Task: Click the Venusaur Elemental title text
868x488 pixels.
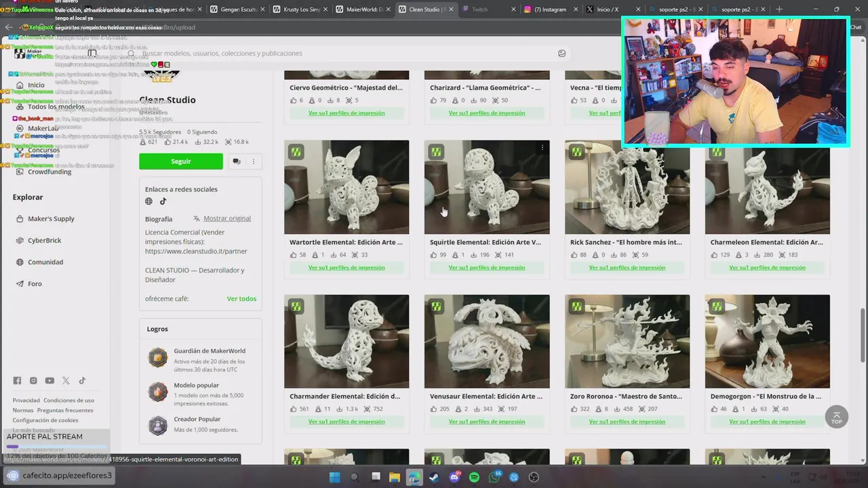Action: coord(486,396)
